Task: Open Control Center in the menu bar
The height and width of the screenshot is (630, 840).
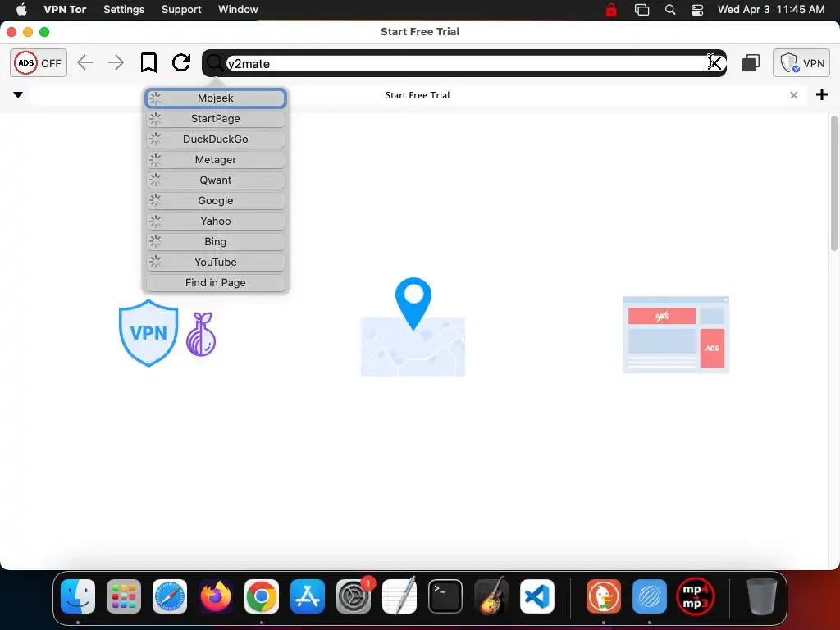Action: (697, 10)
